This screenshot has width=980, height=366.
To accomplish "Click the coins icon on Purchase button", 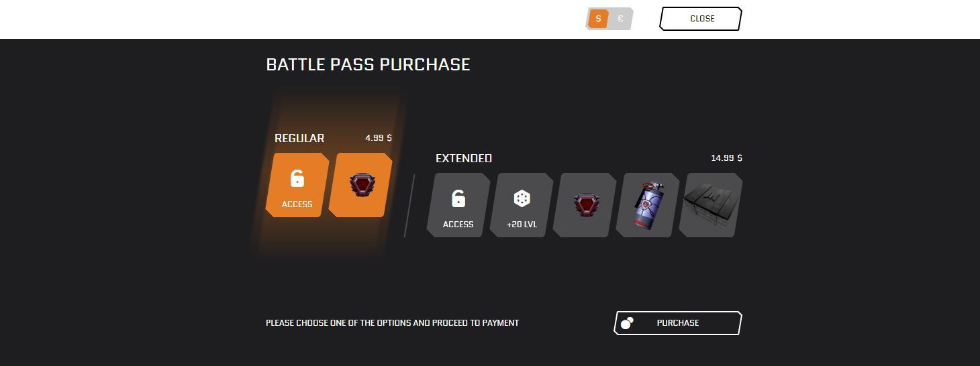I will click(x=627, y=323).
